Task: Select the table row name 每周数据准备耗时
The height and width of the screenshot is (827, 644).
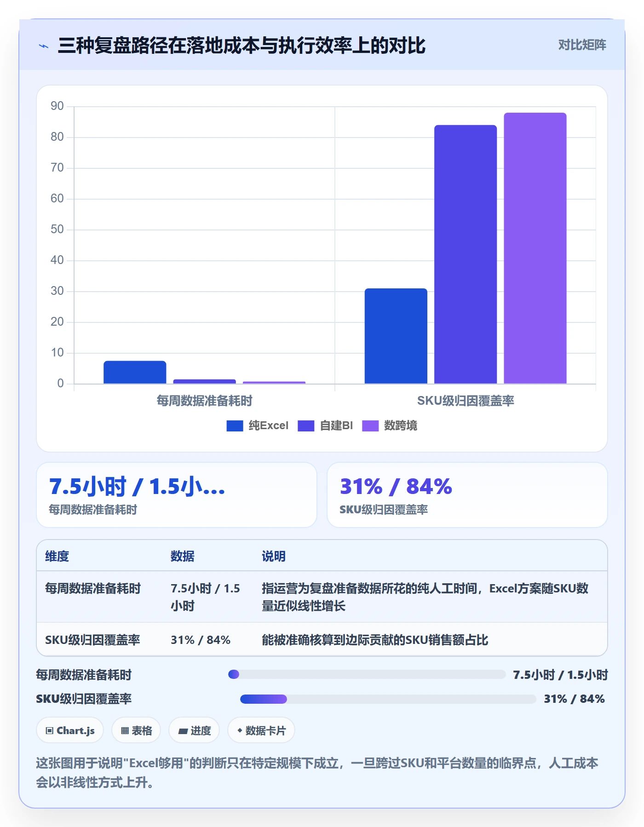Action: tap(93, 588)
